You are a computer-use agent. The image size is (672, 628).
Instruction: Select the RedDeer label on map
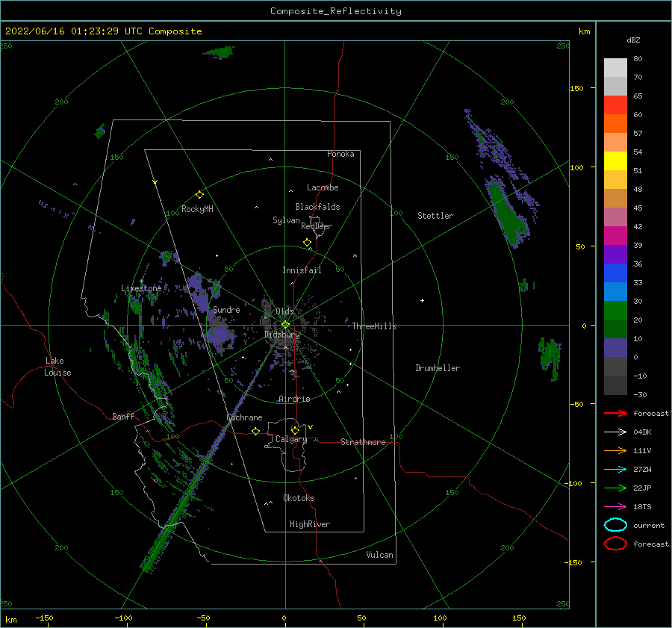(317, 226)
